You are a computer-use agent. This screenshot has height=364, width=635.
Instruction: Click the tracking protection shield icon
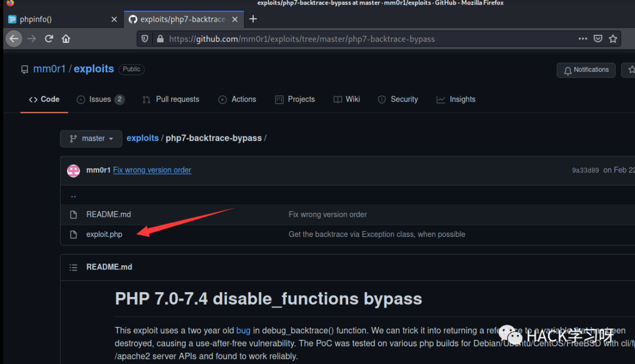coord(145,39)
